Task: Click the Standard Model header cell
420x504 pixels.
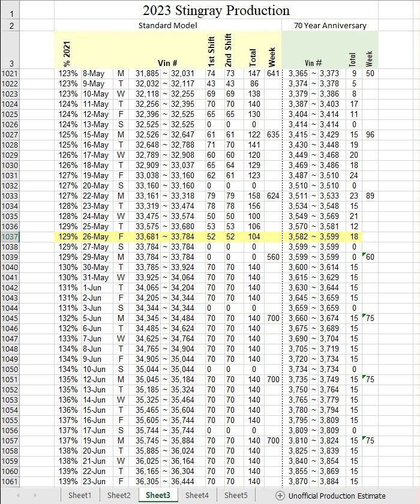Action: pos(167,25)
